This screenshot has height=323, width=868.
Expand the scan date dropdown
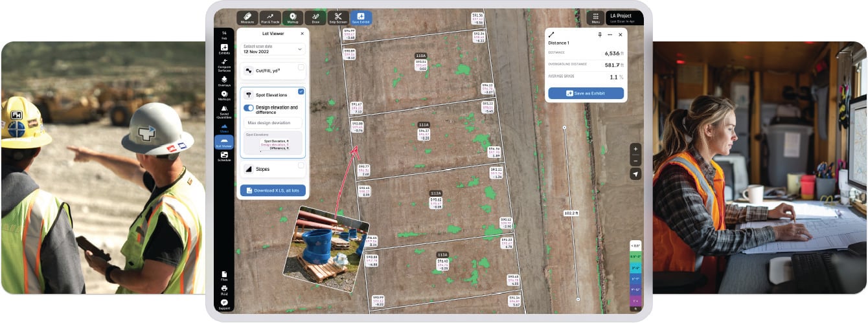[x=273, y=49]
